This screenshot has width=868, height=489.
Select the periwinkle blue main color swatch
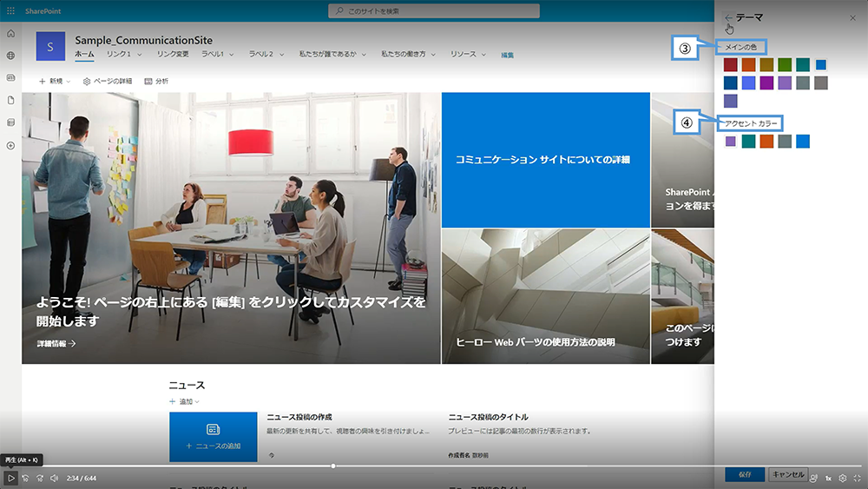pyautogui.click(x=748, y=83)
